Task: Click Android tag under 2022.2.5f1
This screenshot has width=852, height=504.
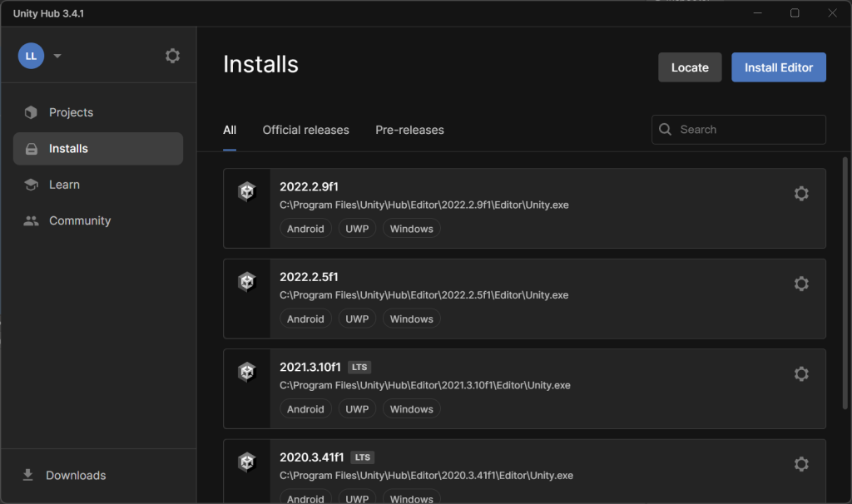Action: pyautogui.click(x=305, y=319)
